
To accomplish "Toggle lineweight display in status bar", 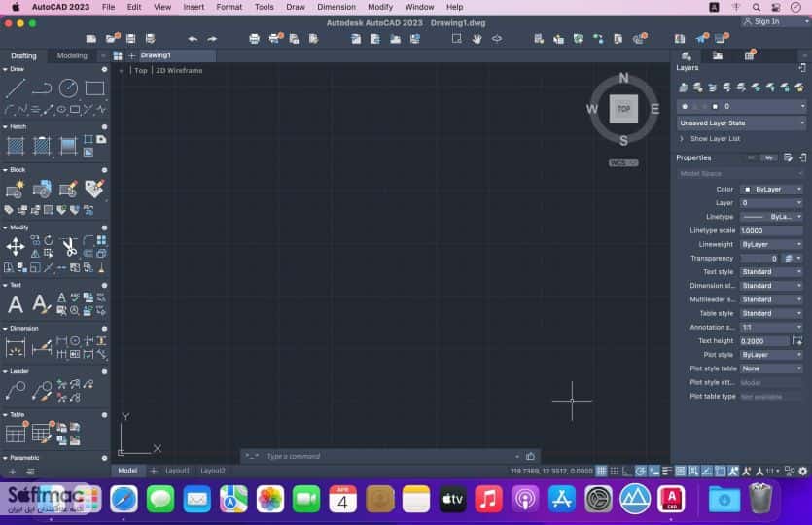I will point(667,472).
